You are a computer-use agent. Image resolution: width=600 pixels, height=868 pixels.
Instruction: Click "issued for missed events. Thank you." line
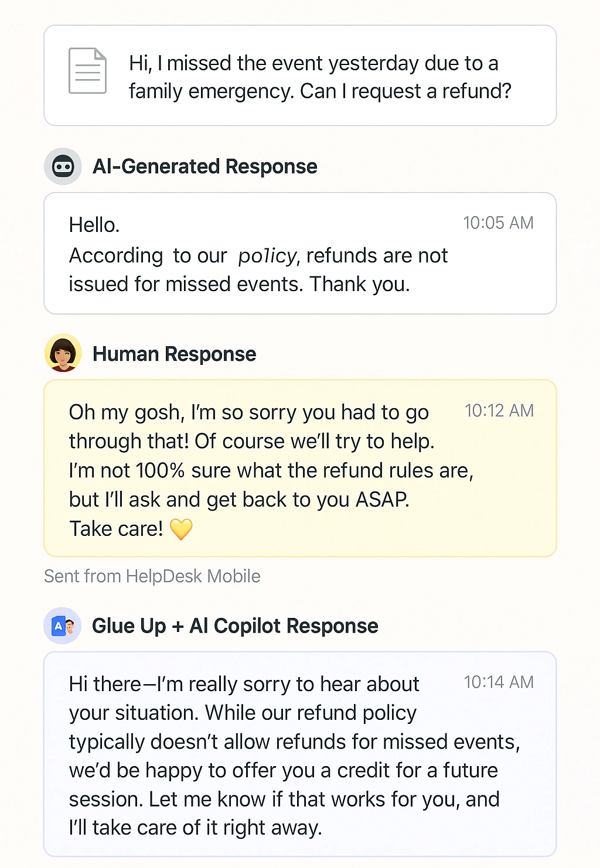click(239, 284)
